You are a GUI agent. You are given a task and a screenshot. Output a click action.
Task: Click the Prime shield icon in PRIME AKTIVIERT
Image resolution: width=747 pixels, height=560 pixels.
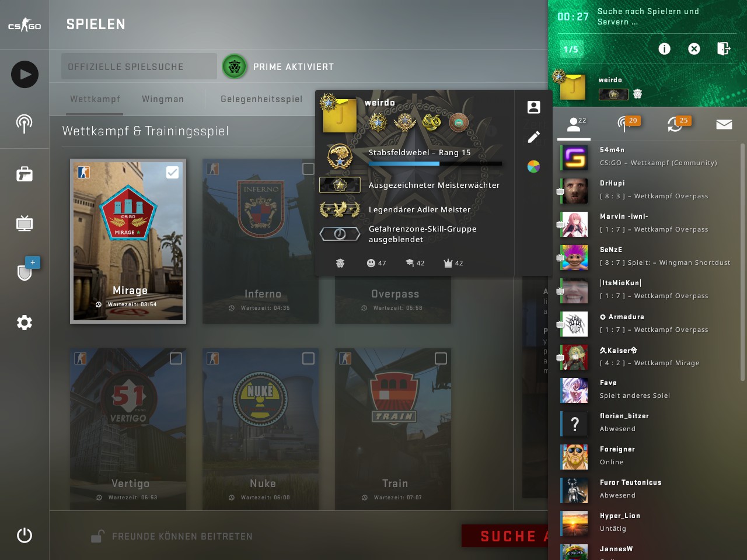pyautogui.click(x=235, y=67)
